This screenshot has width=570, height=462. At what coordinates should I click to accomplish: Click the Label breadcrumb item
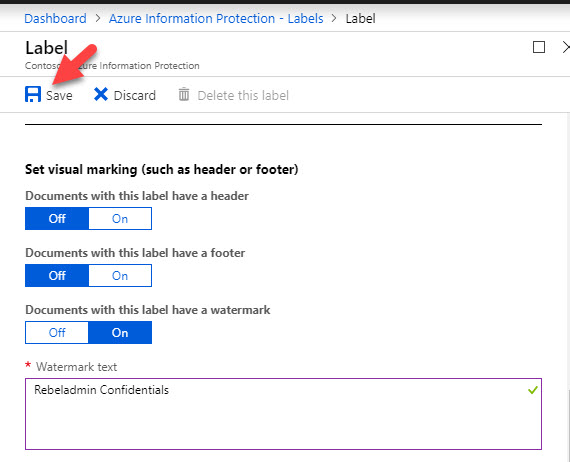click(360, 19)
